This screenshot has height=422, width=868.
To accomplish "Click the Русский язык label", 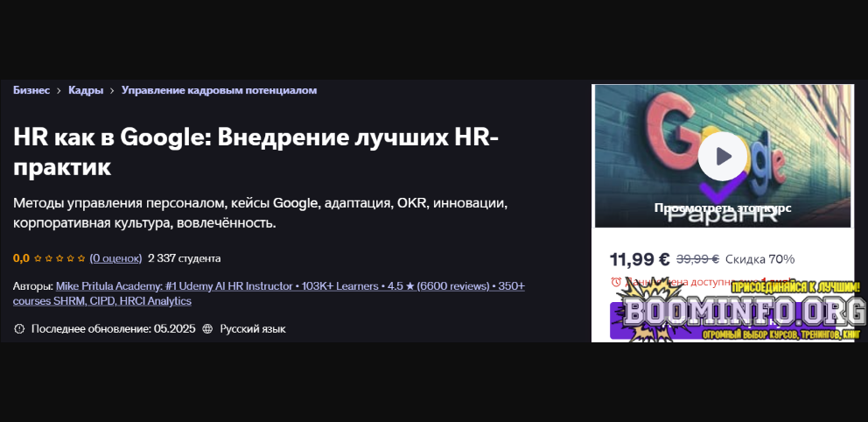I will (253, 329).
